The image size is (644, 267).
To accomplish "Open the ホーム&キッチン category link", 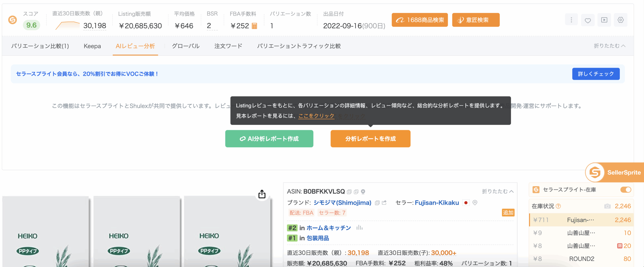I will (x=329, y=228).
